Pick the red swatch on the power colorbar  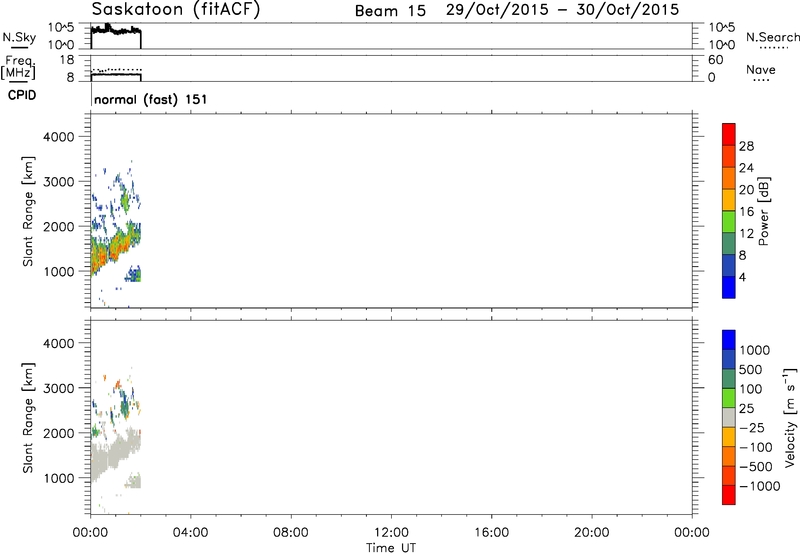tap(729, 134)
